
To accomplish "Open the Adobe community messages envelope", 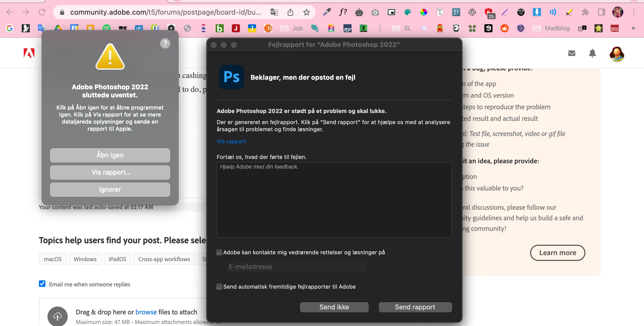I will pyautogui.click(x=572, y=53).
